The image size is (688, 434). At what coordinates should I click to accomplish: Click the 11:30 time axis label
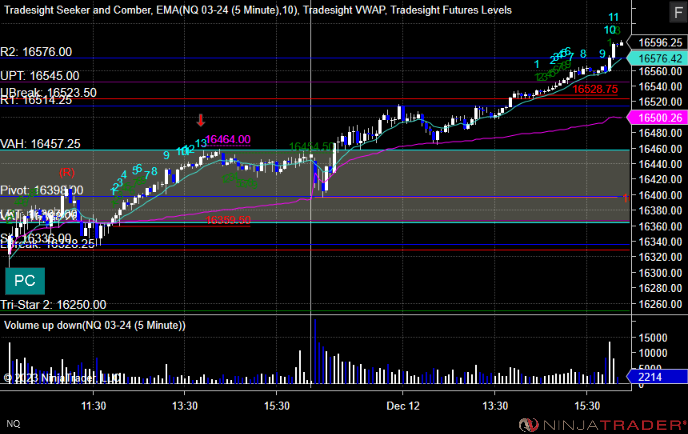93,406
